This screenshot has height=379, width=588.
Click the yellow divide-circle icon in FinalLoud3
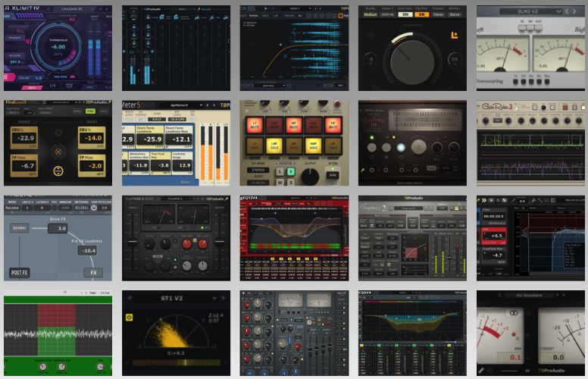tap(58, 171)
